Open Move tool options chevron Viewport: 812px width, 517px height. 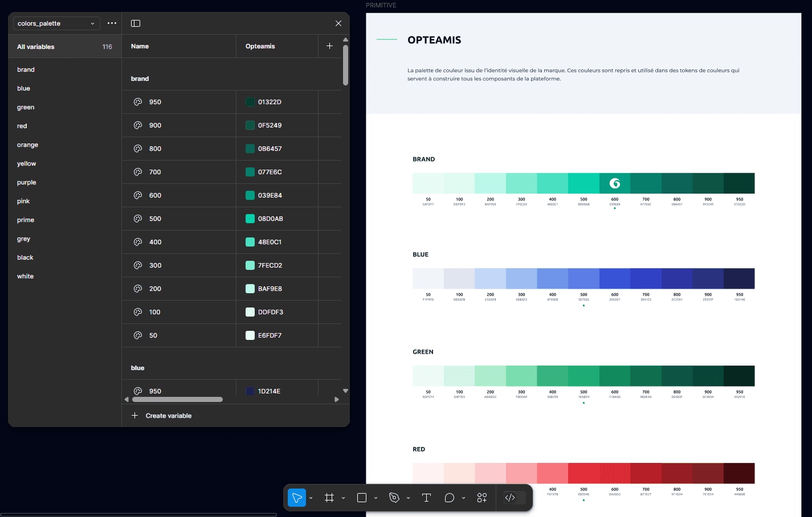[311, 498]
